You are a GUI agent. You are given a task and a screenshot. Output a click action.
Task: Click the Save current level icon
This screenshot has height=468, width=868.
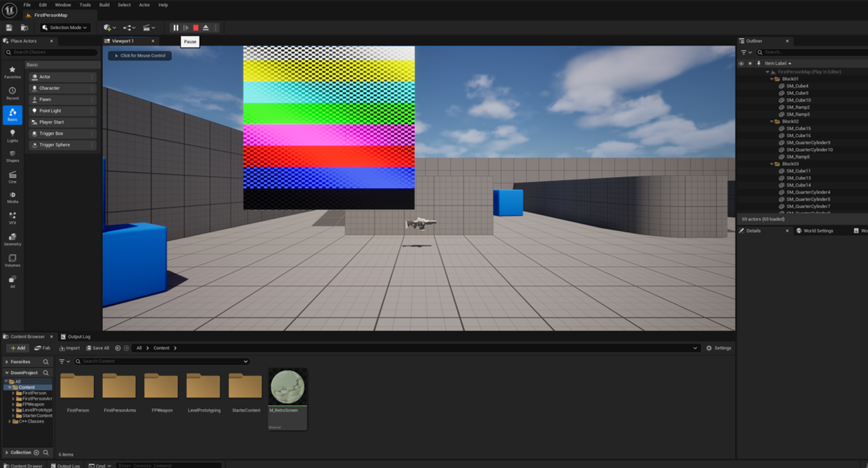tap(9, 28)
